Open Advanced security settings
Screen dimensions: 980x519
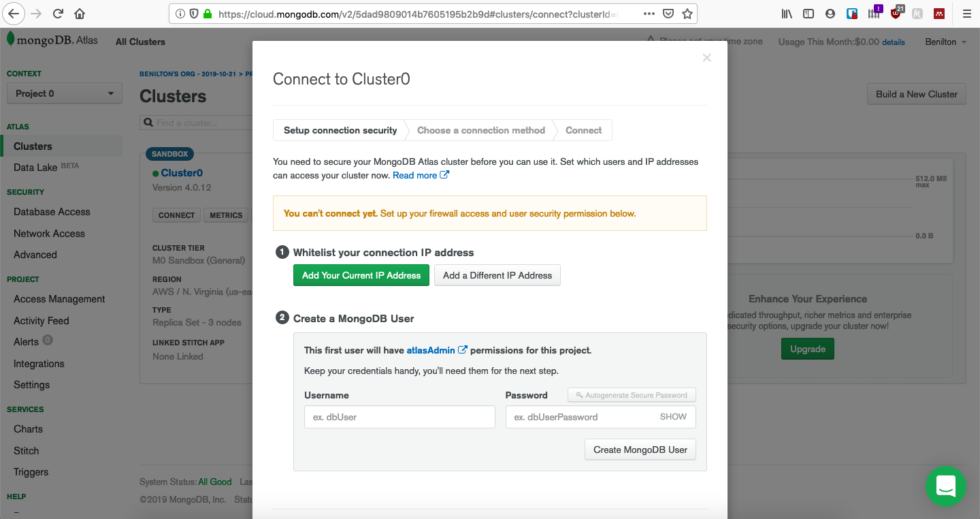(x=35, y=255)
